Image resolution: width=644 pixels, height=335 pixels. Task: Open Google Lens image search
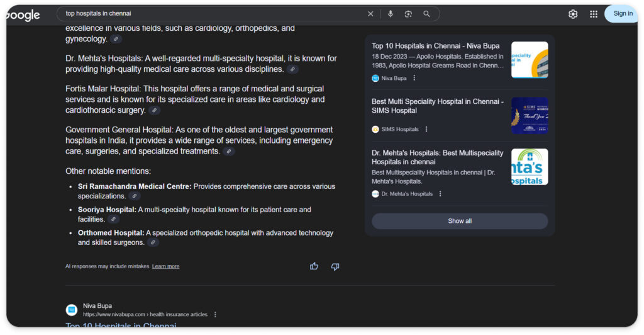tap(408, 14)
